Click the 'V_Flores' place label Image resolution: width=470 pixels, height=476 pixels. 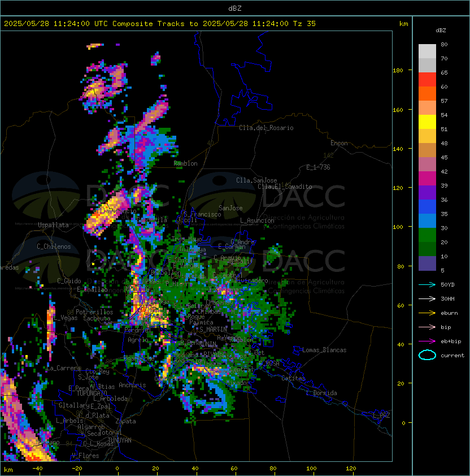[85, 456]
